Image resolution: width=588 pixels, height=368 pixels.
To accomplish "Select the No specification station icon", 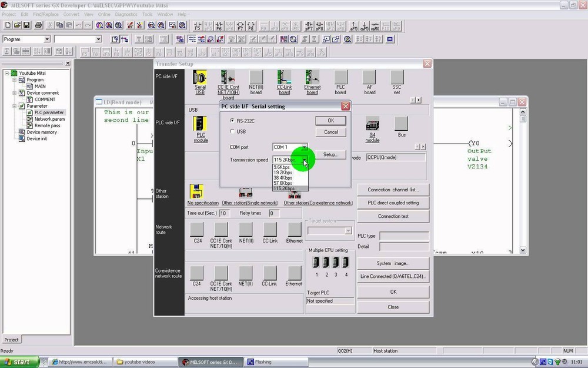I will click(x=197, y=191).
